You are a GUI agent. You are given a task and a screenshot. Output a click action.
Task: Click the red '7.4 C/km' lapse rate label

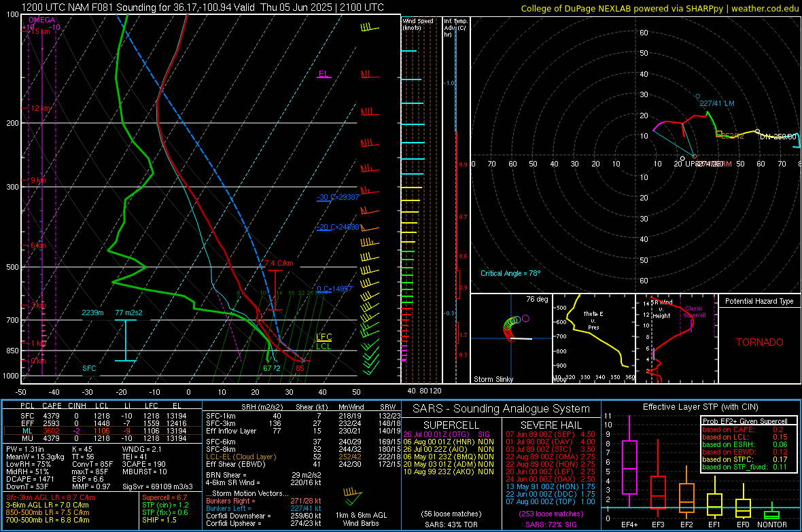pos(279,263)
